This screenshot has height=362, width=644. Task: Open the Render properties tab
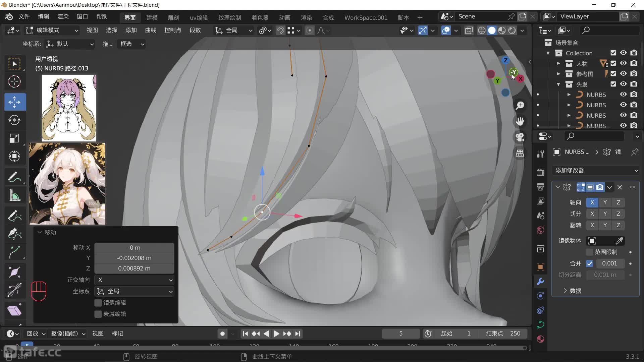540,172
